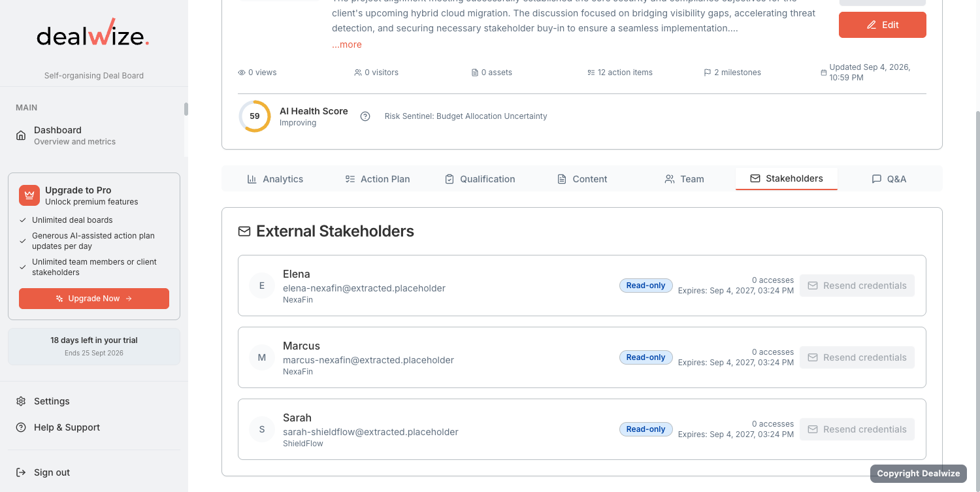Click Marcus's avatar circle
The image size is (980, 492).
pos(262,357)
